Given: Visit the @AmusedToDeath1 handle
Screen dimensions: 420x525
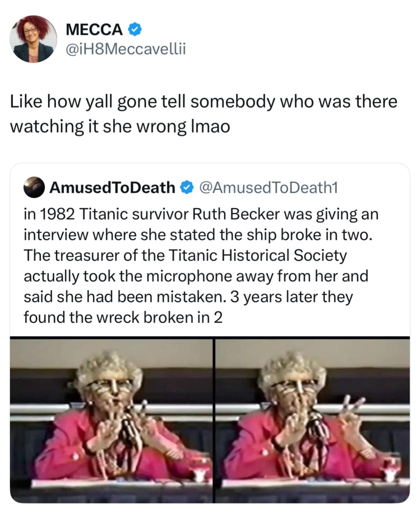Looking at the screenshot, I should pos(268,188).
